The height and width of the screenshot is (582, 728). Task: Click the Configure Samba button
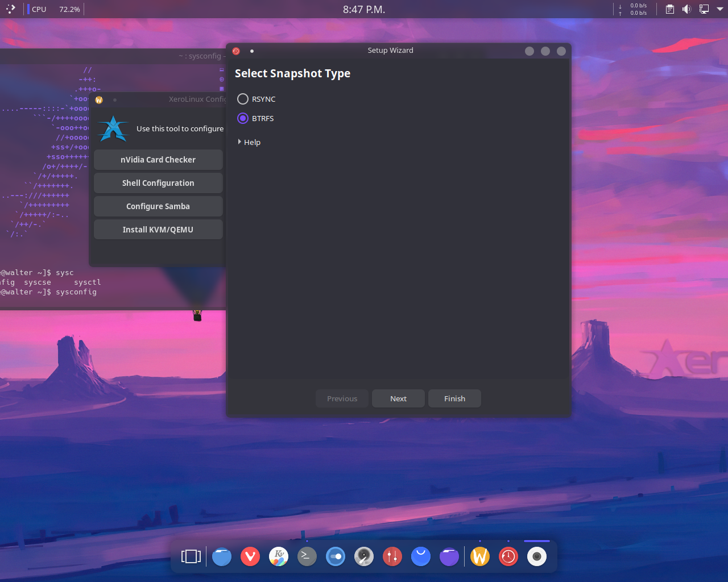158,206
